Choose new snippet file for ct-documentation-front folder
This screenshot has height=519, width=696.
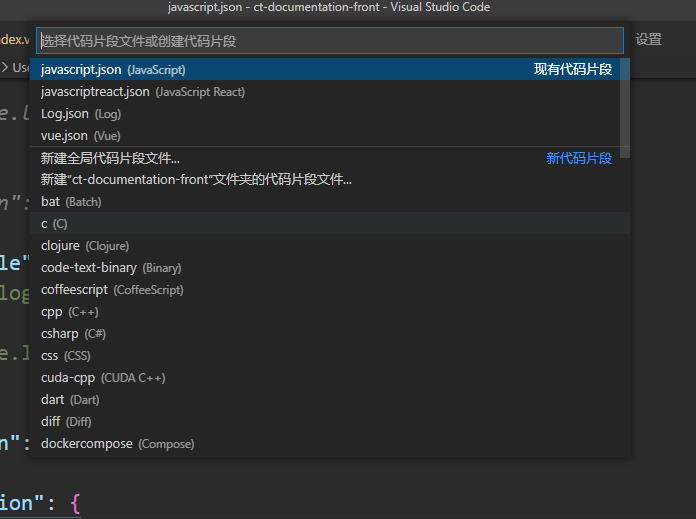330,179
